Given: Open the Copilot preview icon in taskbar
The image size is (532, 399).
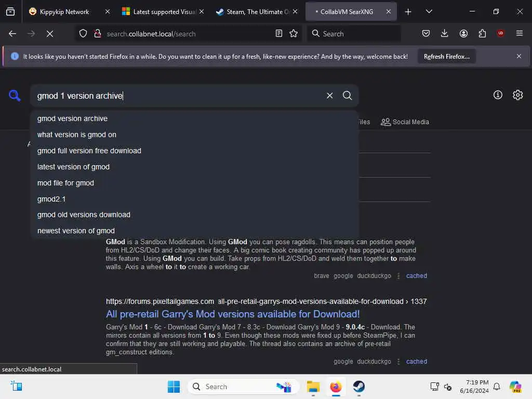Looking at the screenshot, I should click(x=515, y=387).
